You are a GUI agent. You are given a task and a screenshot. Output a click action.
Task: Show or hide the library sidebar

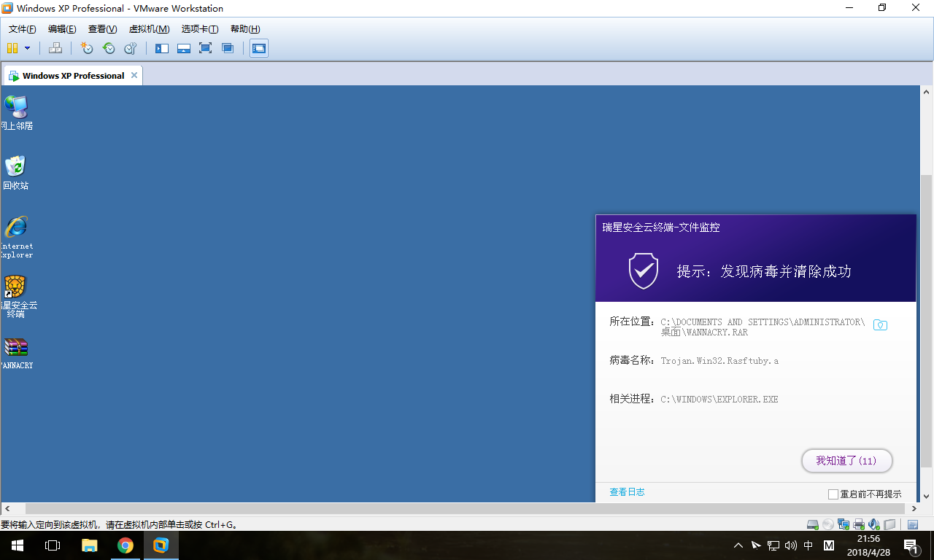[x=162, y=48]
